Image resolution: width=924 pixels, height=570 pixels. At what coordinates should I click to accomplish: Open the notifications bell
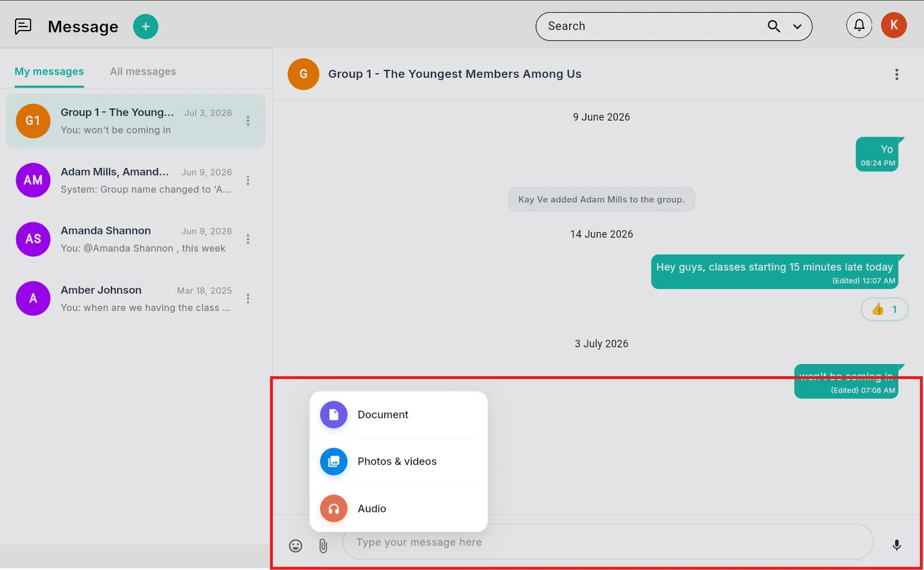click(x=859, y=25)
